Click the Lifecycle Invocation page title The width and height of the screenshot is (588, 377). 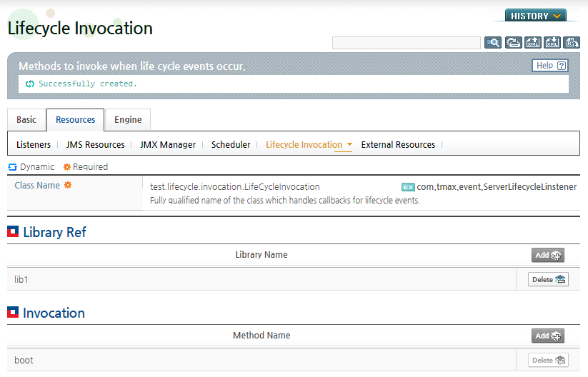80,28
